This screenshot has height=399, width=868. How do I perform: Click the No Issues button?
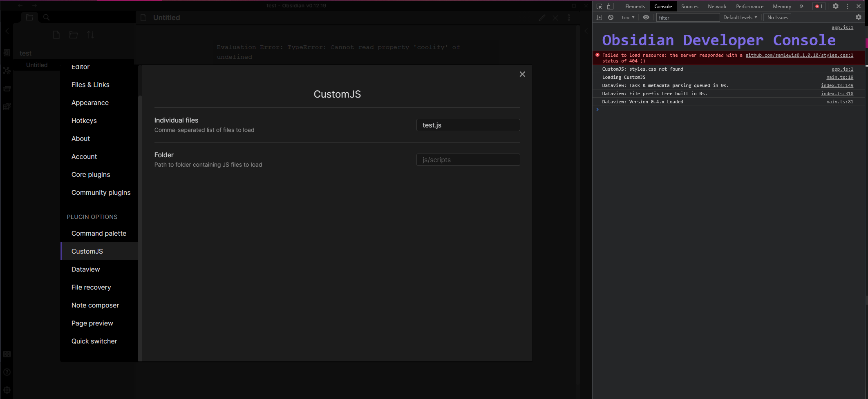pos(777,17)
